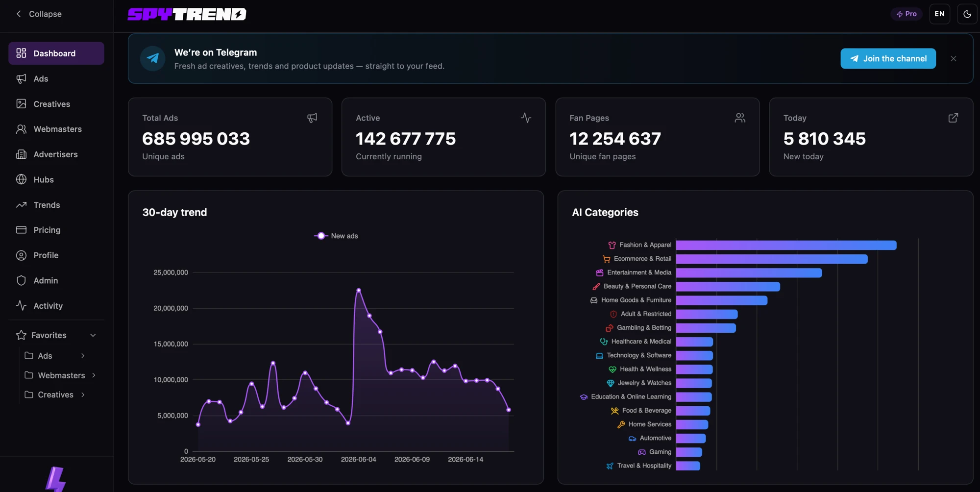Open the Advertisers page
Viewport: 980px width, 492px height.
(x=56, y=154)
